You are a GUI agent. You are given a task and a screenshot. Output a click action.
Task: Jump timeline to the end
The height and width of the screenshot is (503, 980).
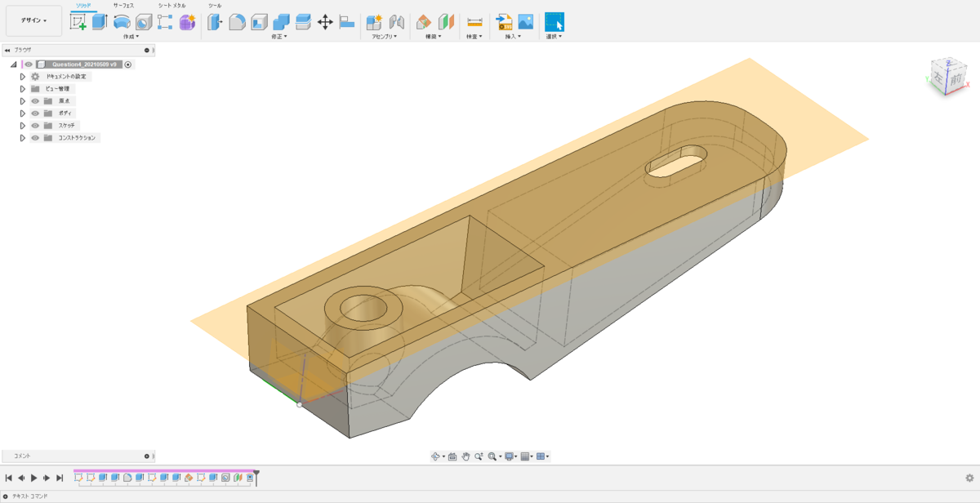point(60,478)
